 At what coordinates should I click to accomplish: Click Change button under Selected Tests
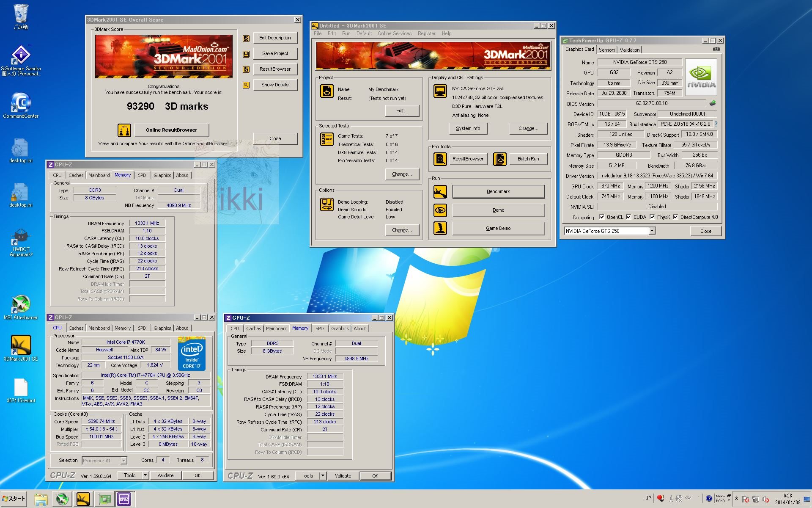pos(402,174)
